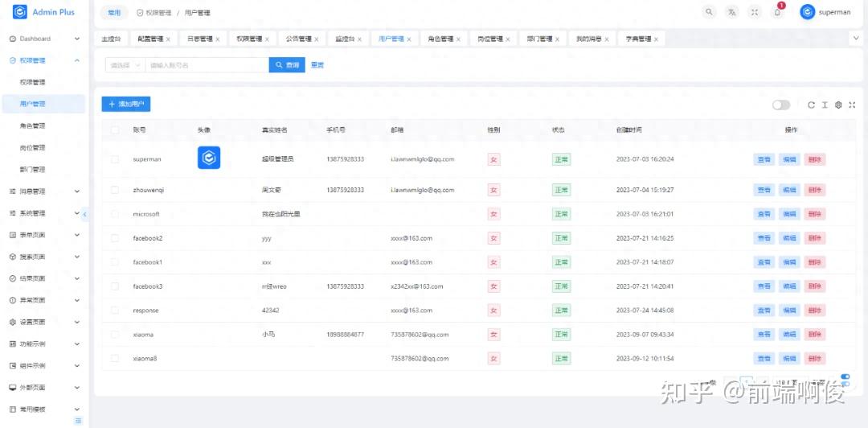
Task: Select the checkbox for the facebook3 row
Action: tap(115, 286)
